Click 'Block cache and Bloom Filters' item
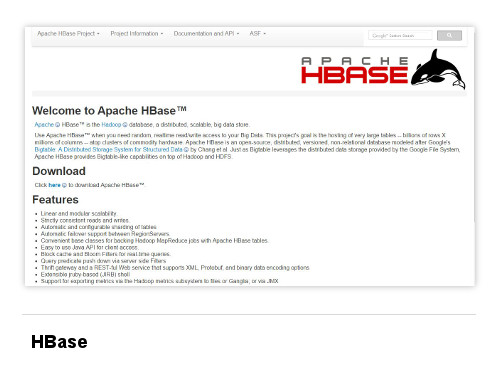 106,254
